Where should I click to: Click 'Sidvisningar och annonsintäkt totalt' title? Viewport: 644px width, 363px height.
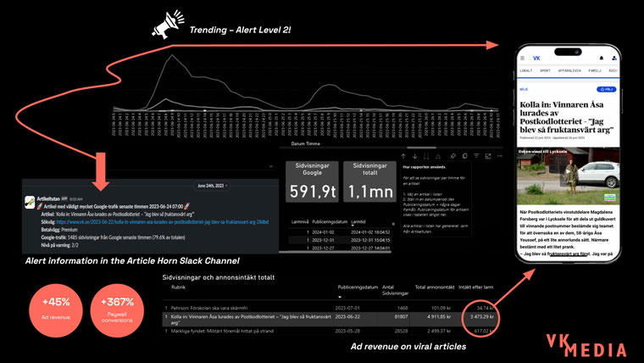click(x=219, y=277)
